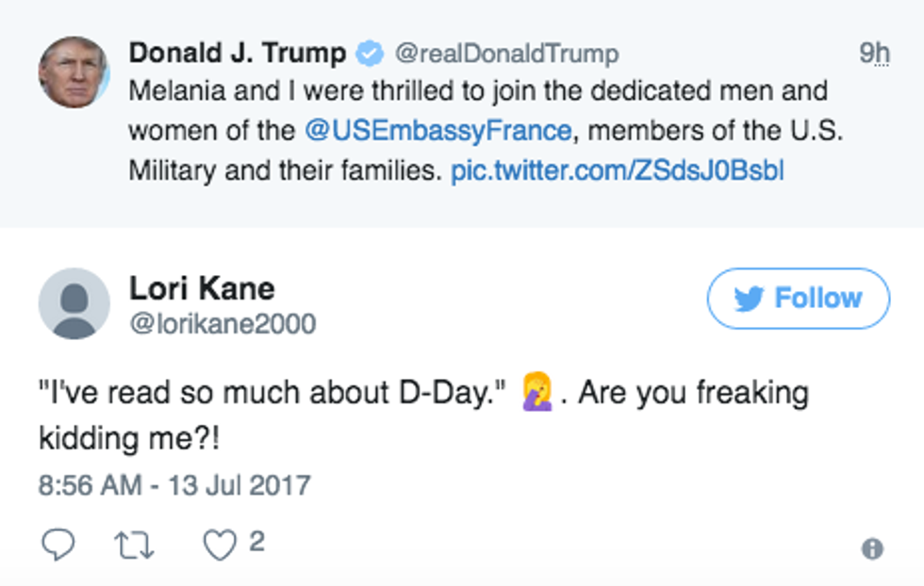This screenshot has height=586, width=924.
Task: Open the tweet info icon
Action: 873,548
